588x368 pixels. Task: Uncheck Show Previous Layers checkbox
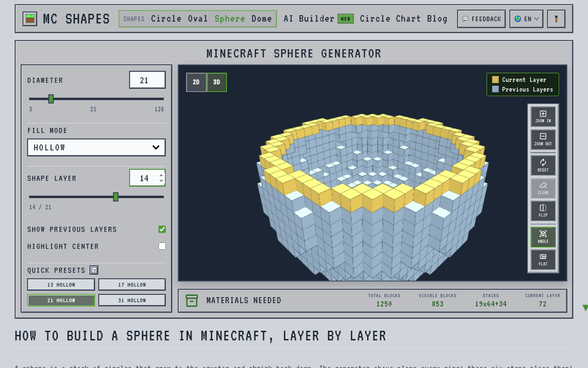point(162,229)
